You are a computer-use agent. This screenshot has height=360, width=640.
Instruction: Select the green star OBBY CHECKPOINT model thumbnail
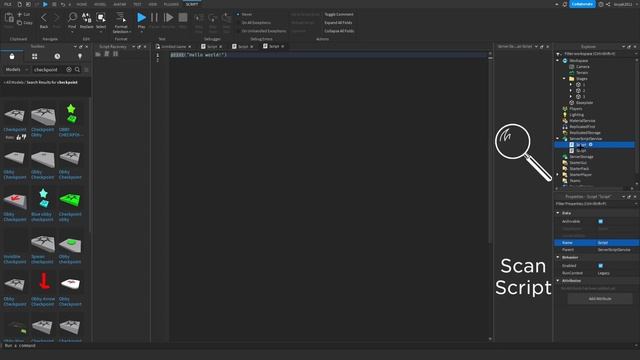tap(71, 114)
